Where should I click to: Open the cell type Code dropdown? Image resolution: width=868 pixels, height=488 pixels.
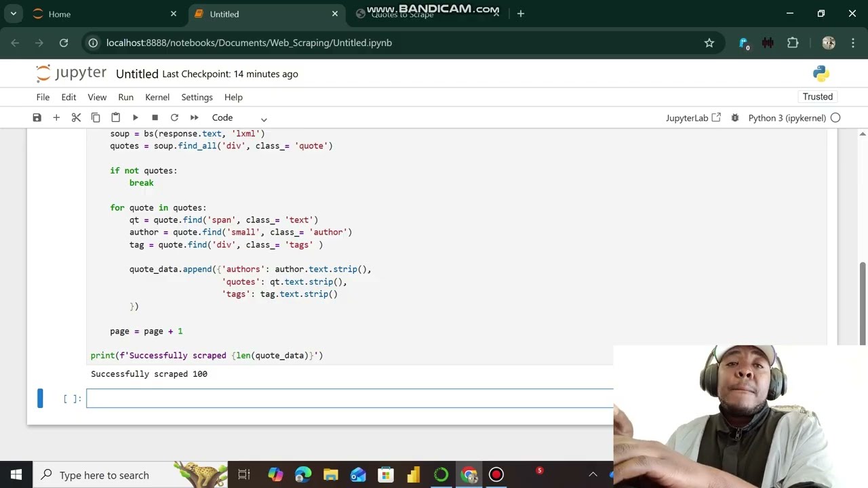239,118
